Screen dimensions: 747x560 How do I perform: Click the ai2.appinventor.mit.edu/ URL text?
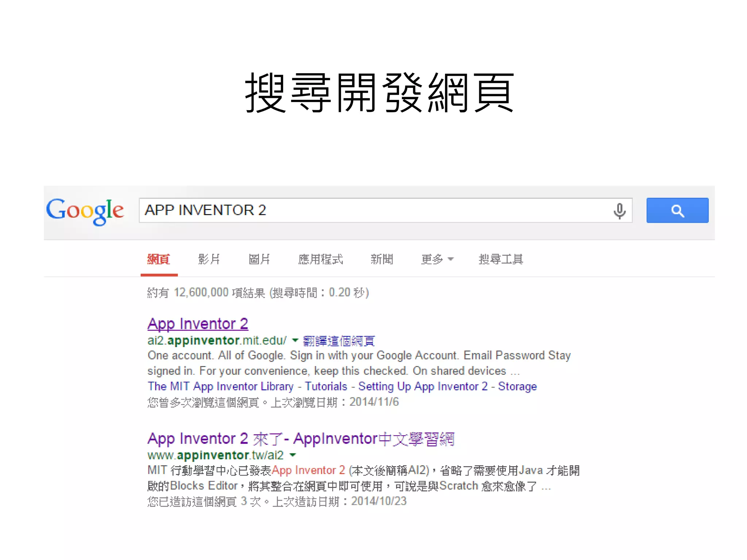click(x=217, y=341)
